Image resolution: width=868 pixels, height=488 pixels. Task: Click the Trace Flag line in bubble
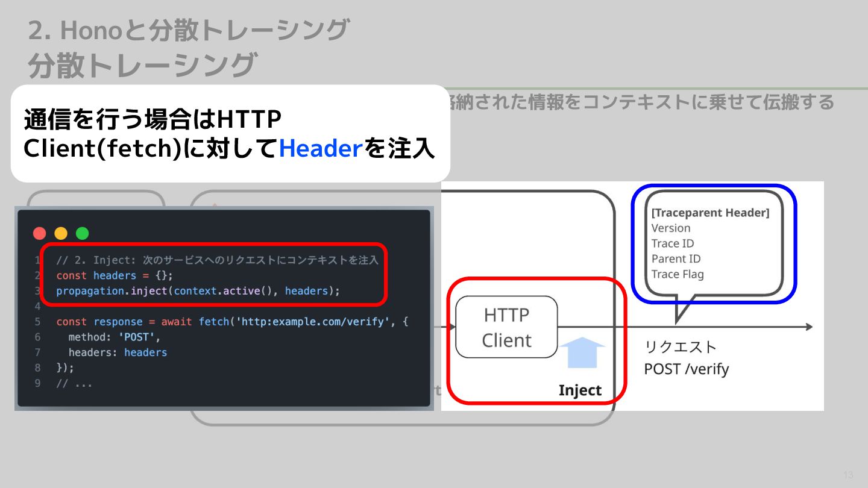click(x=678, y=274)
